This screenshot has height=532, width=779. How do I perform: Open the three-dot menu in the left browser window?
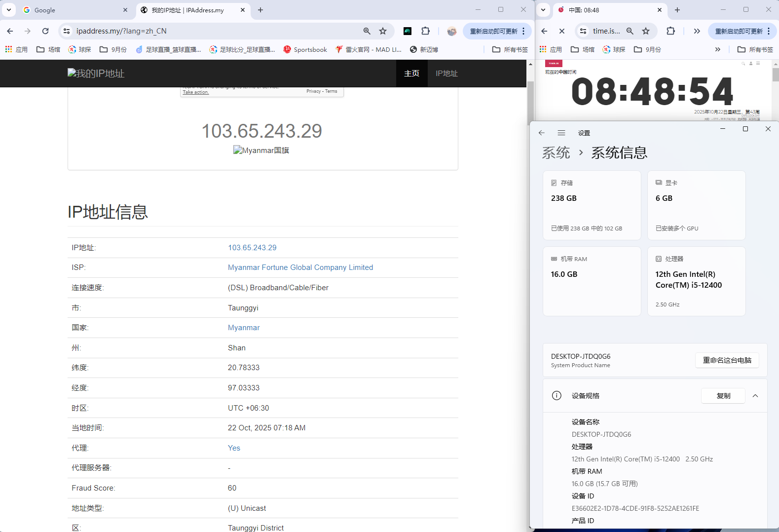[524, 31]
